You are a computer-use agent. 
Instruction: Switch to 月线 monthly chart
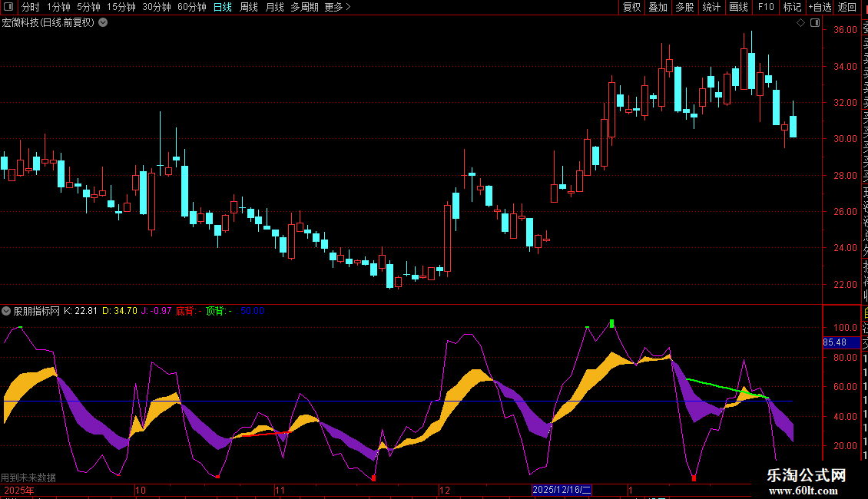(x=274, y=7)
